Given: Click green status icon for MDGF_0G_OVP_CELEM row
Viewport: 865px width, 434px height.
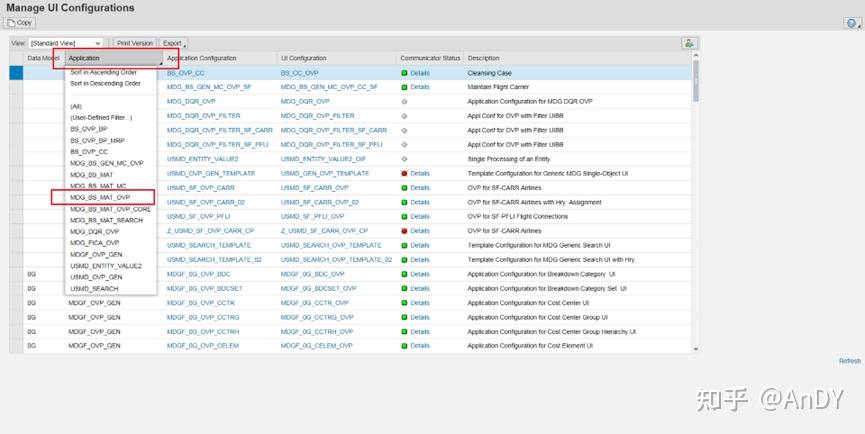Looking at the screenshot, I should coord(404,346).
